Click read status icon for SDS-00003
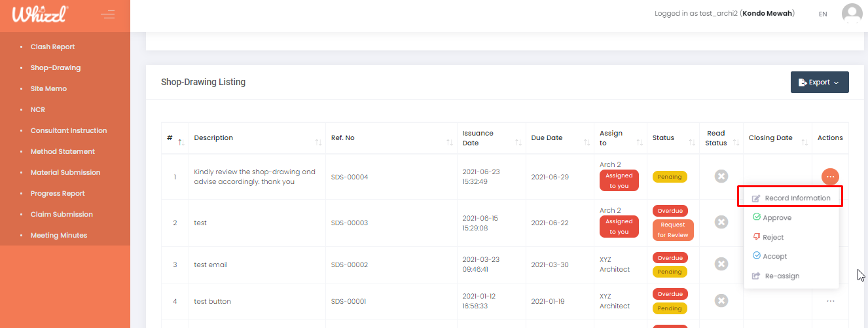868x328 pixels. point(721,223)
